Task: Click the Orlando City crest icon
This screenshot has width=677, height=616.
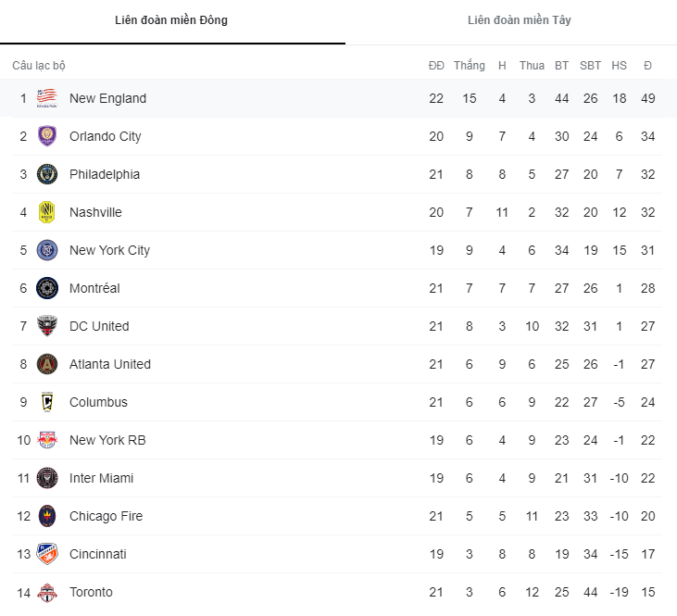Action: tap(47, 136)
